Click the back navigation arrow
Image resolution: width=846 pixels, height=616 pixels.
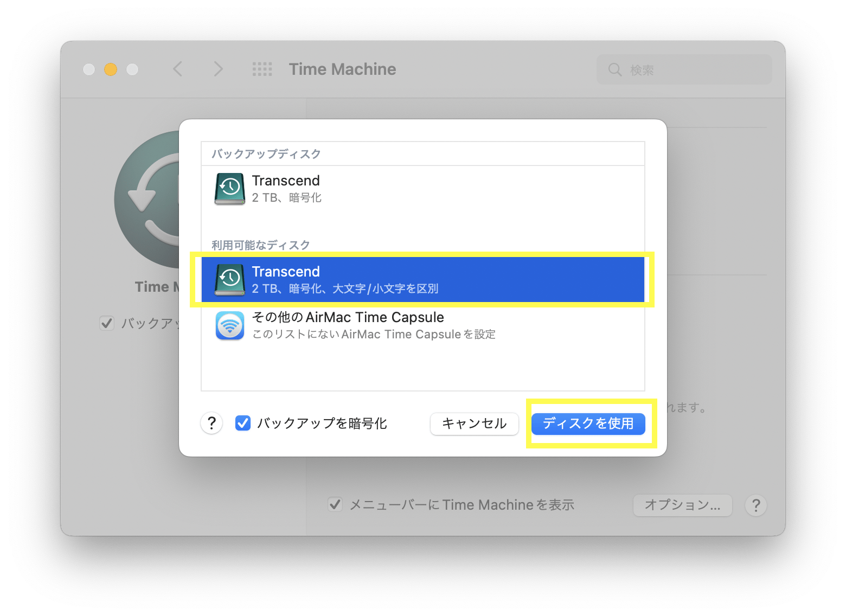point(177,69)
